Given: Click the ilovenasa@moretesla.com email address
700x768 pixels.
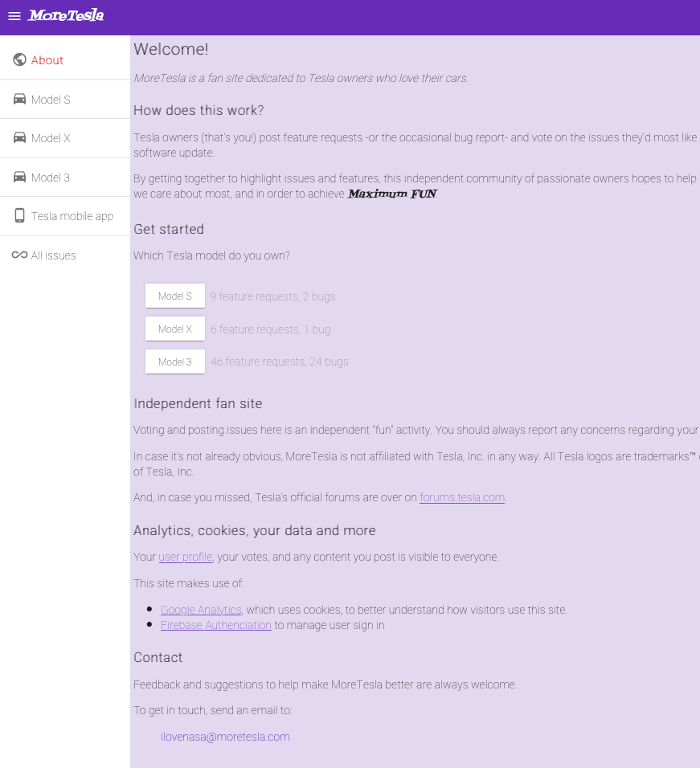Looking at the screenshot, I should [225, 737].
